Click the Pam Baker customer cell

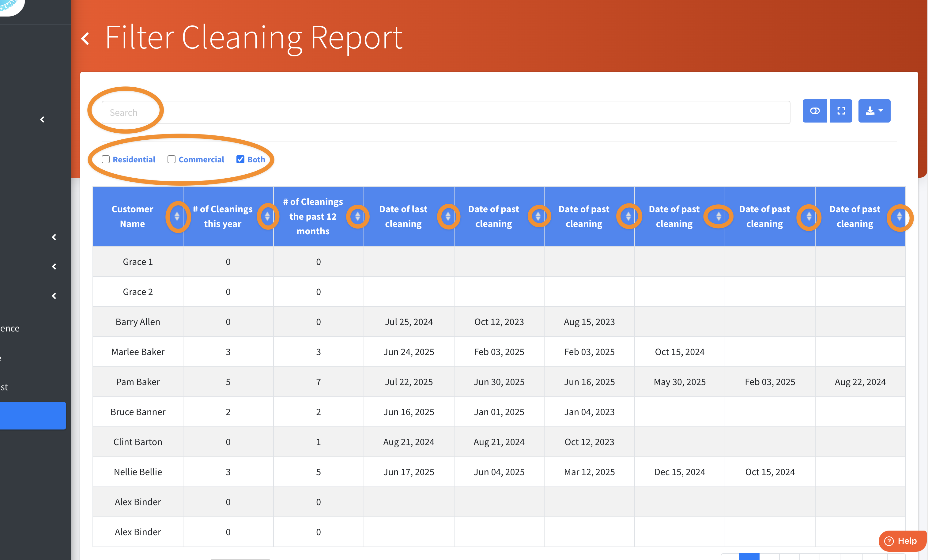click(x=138, y=381)
